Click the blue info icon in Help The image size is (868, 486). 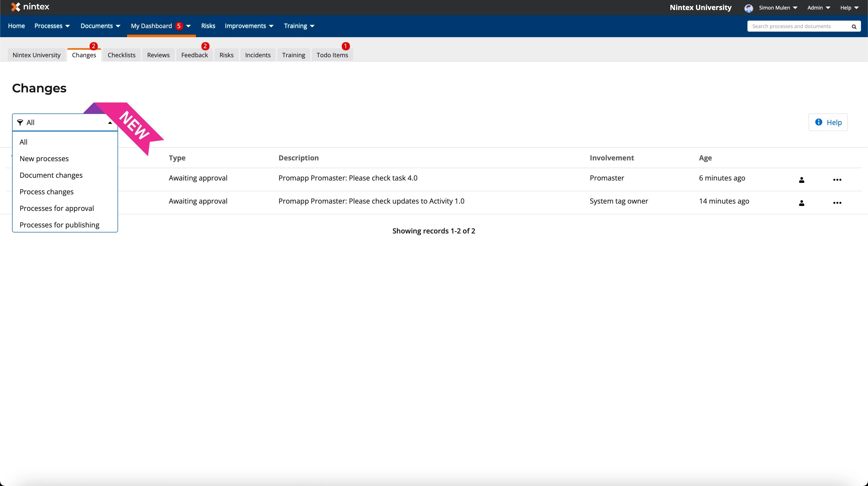click(819, 122)
